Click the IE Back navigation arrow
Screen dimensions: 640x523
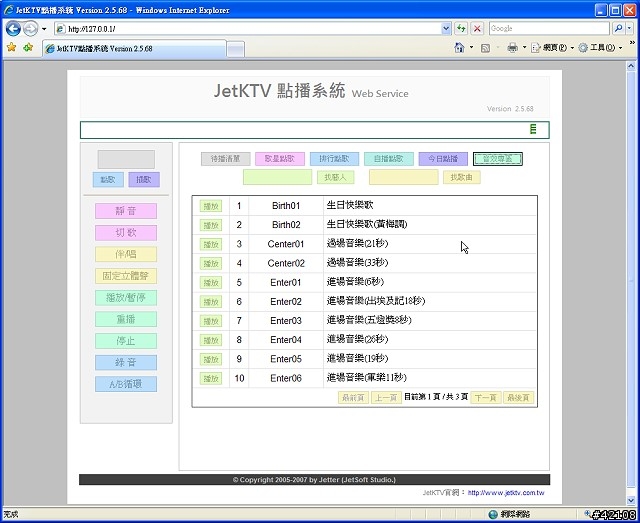tap(13, 29)
